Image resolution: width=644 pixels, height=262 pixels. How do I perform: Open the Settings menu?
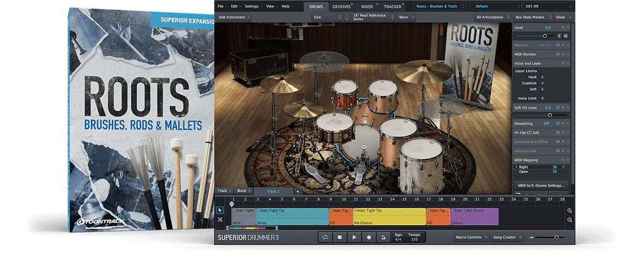(x=253, y=6)
